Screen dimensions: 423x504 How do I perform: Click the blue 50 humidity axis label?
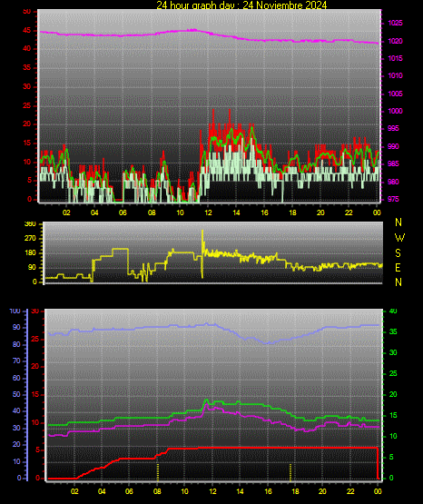16,394
